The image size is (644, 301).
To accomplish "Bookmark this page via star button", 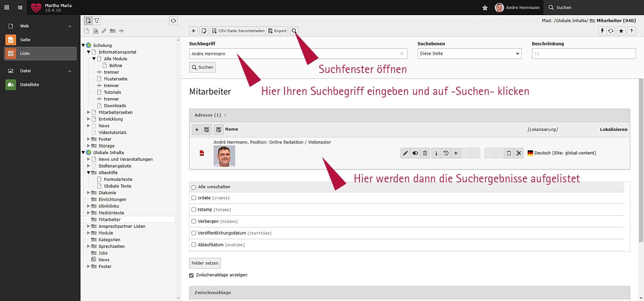I will [621, 31].
